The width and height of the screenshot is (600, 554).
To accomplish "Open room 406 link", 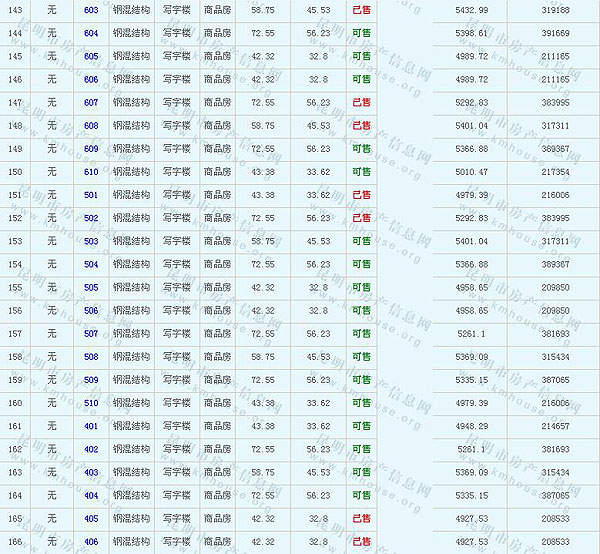I will tap(91, 542).
